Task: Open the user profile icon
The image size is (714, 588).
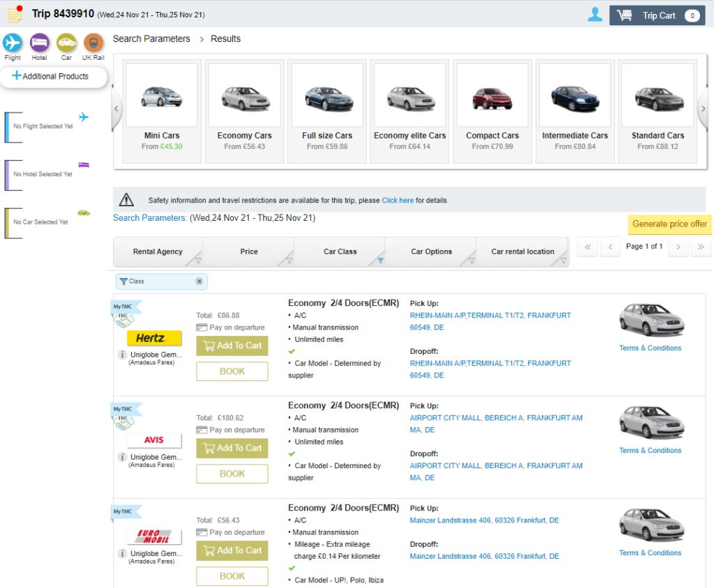Action: click(x=595, y=15)
